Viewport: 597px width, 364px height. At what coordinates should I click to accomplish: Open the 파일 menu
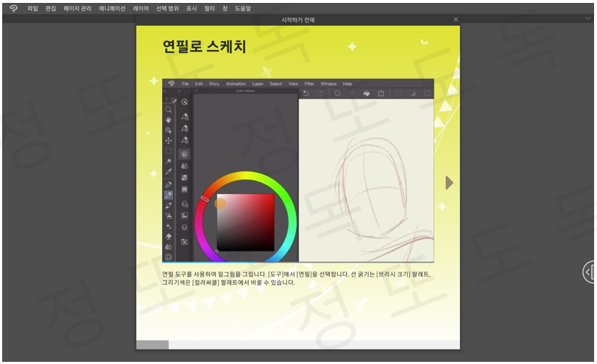32,8
